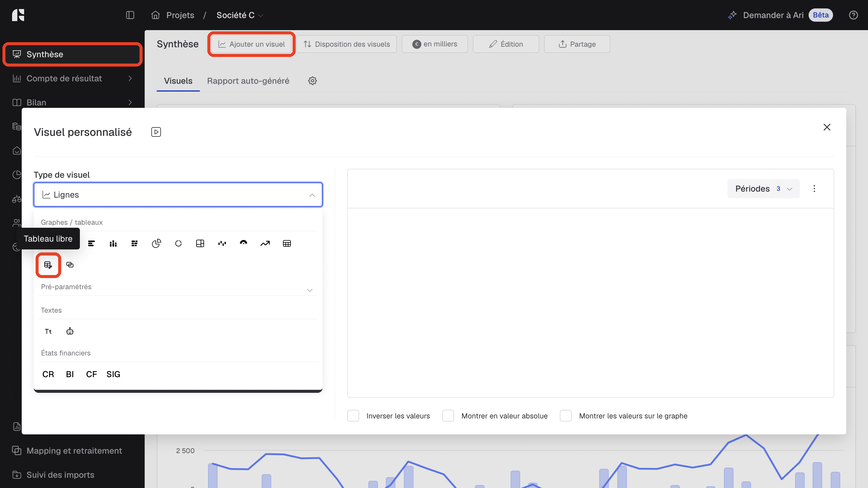The width and height of the screenshot is (868, 488).
Task: Select the waterfall chart visual type
Action: (x=222, y=243)
